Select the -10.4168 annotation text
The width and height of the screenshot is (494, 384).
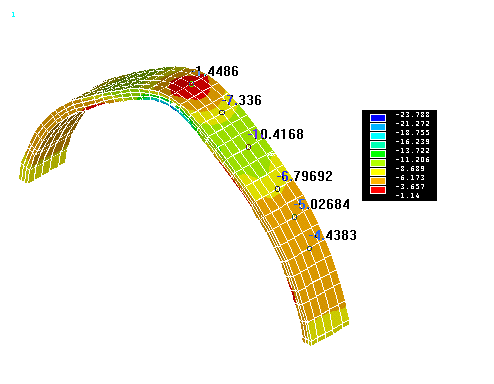(276, 134)
